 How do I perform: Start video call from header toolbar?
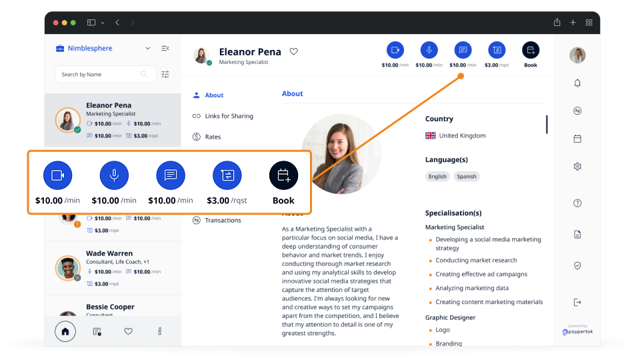(395, 50)
